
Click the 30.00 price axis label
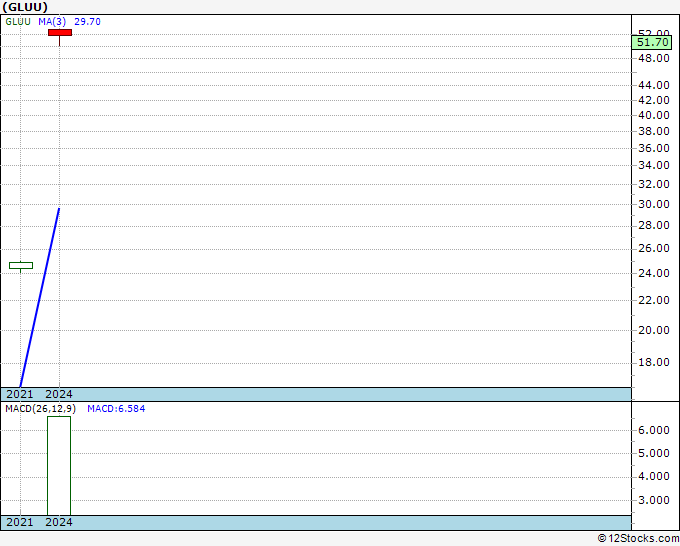pos(654,204)
